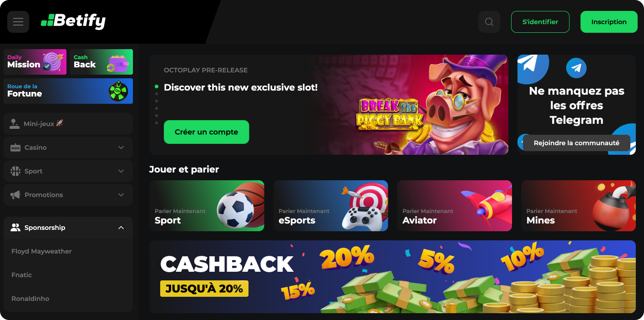Click the Mini-jeux joystick icon
The image size is (644, 320).
[15, 123]
